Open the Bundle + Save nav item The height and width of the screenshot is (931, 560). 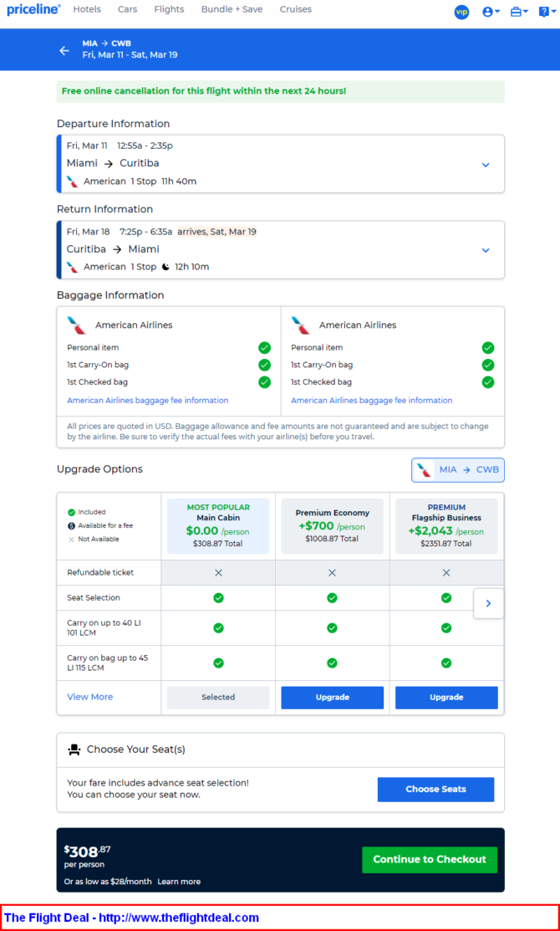click(x=232, y=9)
